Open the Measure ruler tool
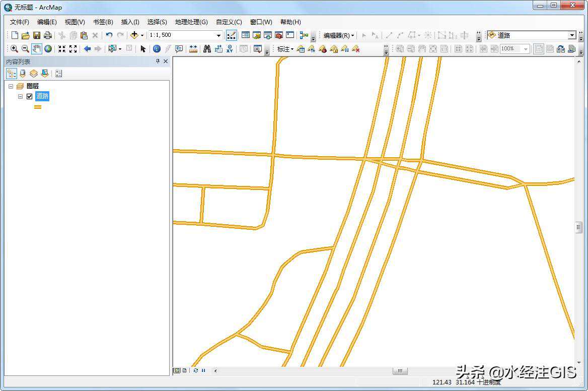 193,49
